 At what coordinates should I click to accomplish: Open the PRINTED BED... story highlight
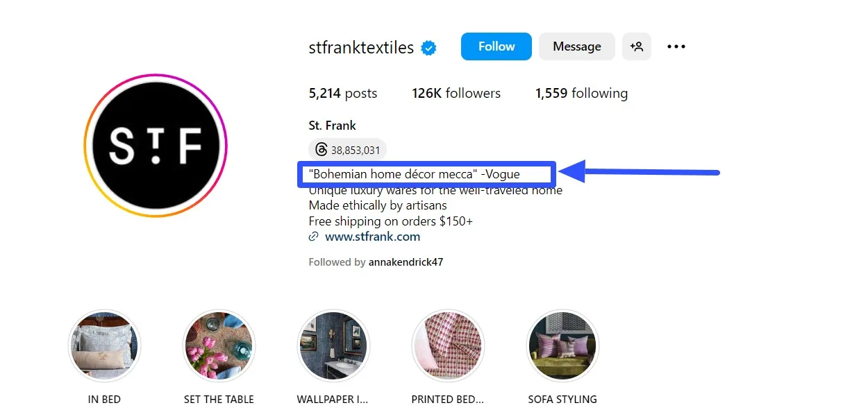448,345
